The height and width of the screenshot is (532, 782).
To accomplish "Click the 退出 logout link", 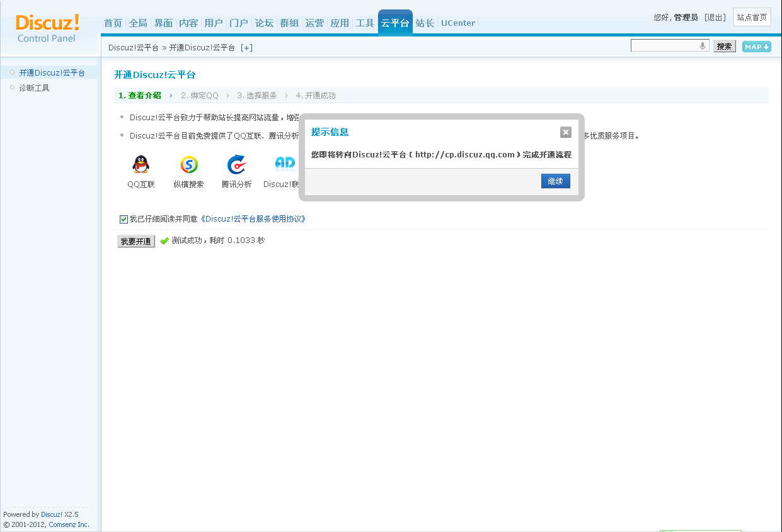I will [x=715, y=18].
